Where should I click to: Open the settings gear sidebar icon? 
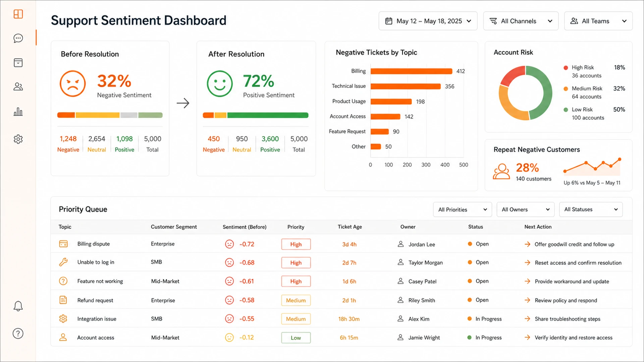(x=18, y=139)
